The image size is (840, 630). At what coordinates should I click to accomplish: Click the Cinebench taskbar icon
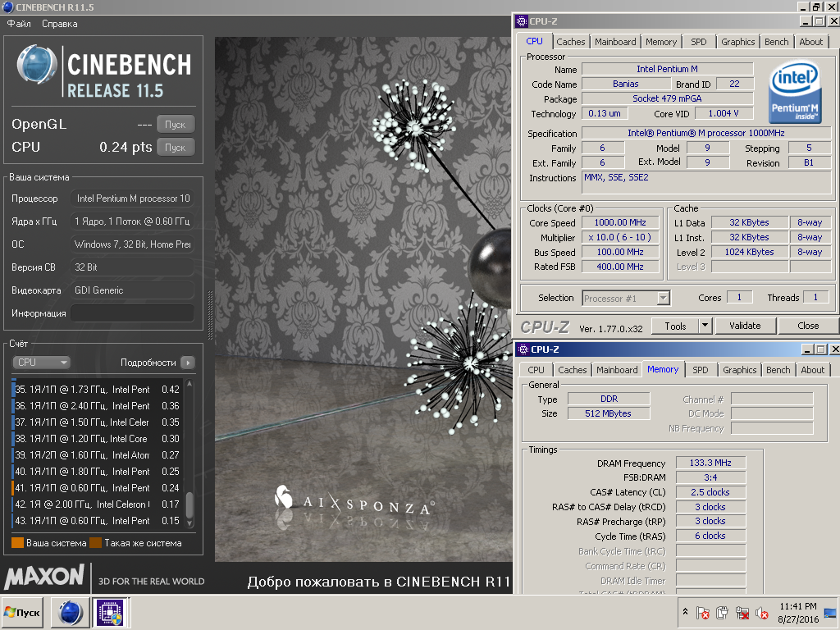[71, 612]
